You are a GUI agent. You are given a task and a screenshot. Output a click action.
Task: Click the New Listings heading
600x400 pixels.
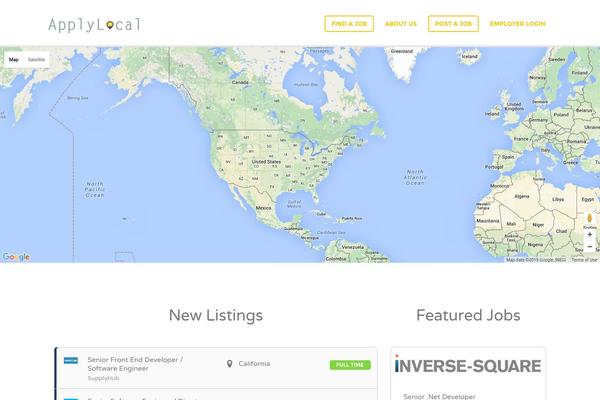click(216, 315)
